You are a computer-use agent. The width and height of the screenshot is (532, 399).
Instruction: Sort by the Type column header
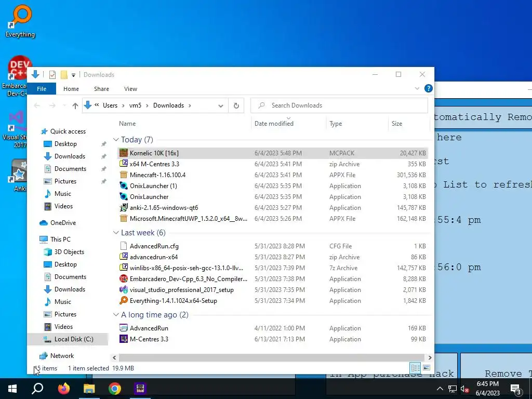[357, 124]
